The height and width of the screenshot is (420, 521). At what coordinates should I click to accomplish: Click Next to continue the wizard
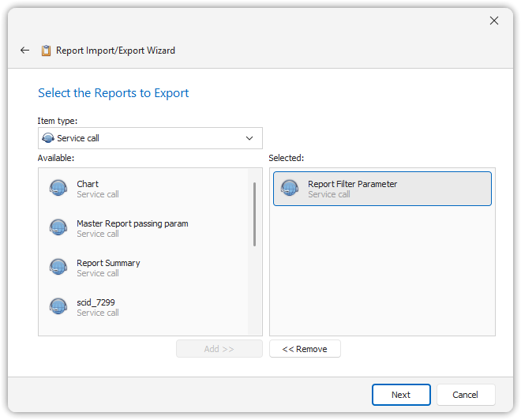401,395
